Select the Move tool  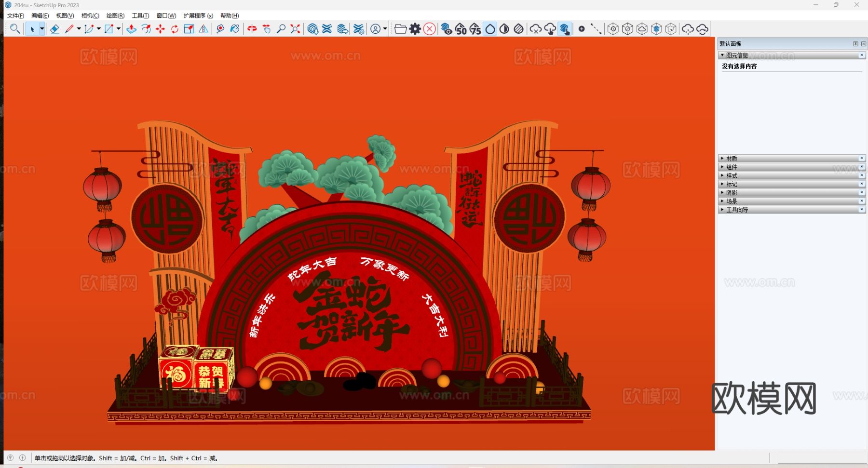click(x=160, y=29)
